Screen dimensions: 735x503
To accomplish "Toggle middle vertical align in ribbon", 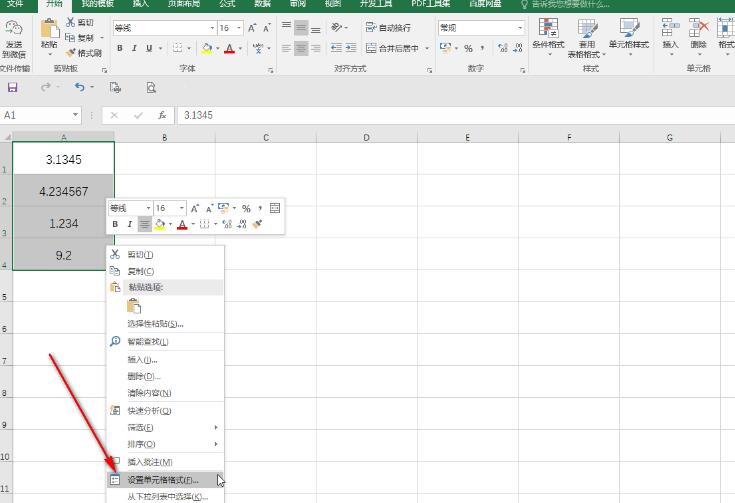I will coord(301,28).
